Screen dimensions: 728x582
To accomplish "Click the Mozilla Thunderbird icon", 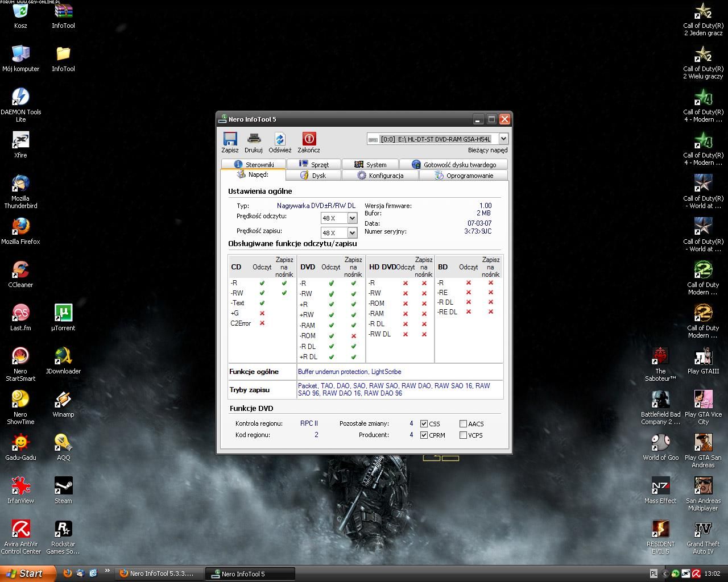I will (x=20, y=184).
